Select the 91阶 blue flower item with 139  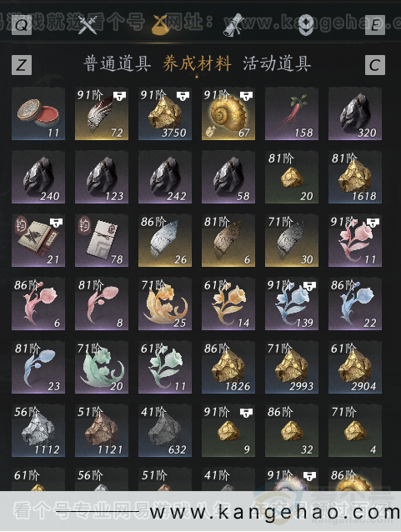tap(292, 304)
